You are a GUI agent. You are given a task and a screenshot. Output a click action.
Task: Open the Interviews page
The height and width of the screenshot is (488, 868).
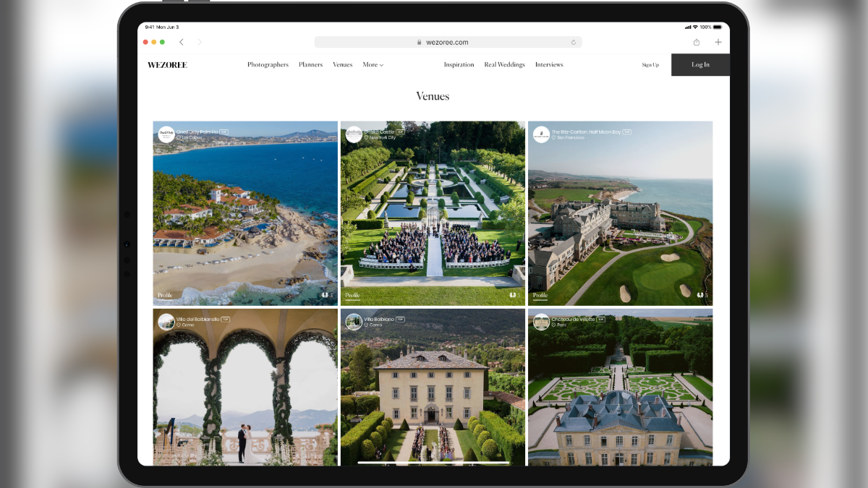pos(549,64)
